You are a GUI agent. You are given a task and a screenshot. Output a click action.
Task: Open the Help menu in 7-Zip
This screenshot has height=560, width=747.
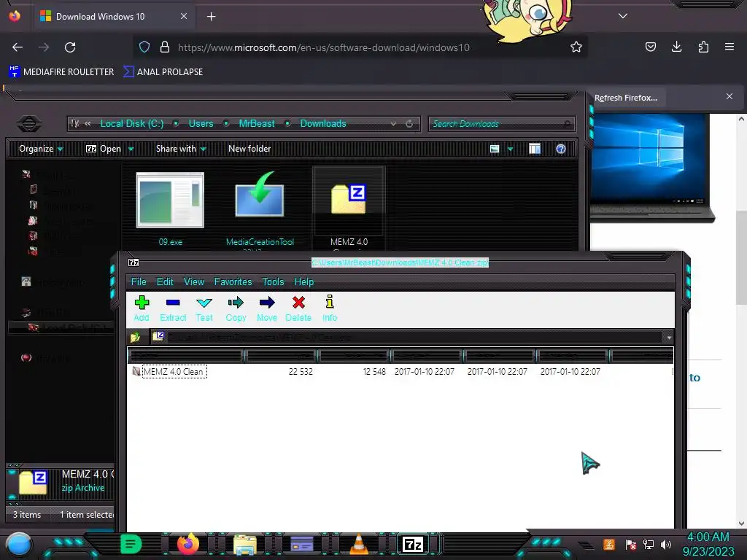coord(304,281)
